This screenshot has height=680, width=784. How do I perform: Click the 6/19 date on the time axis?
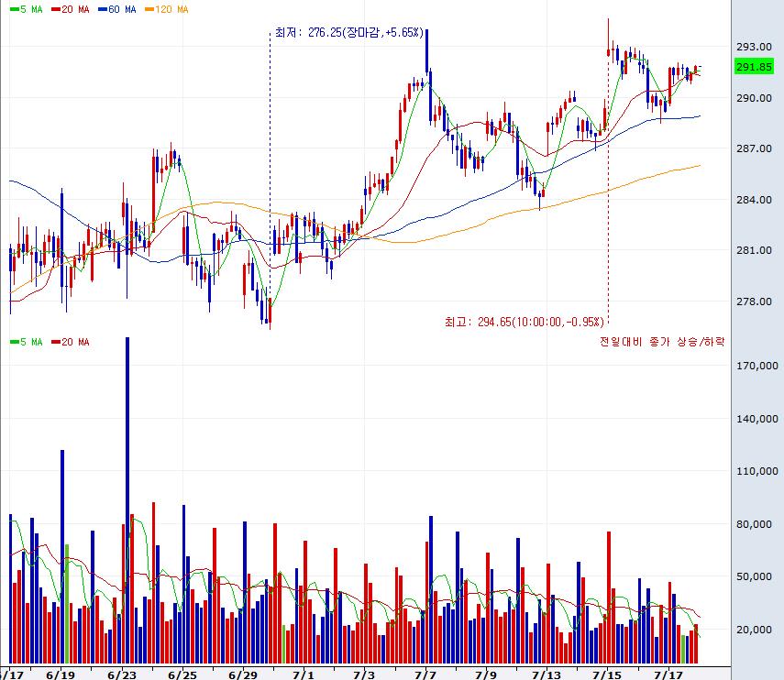point(61,675)
